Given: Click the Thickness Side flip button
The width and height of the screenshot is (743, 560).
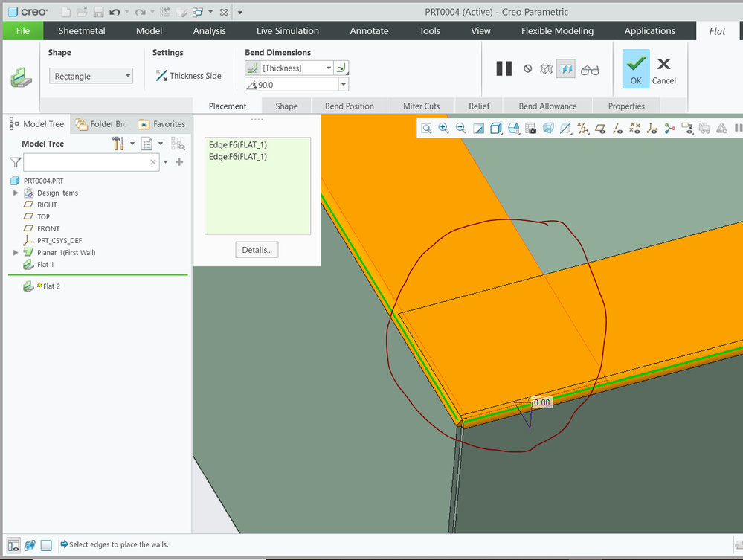Looking at the screenshot, I should 189,76.
